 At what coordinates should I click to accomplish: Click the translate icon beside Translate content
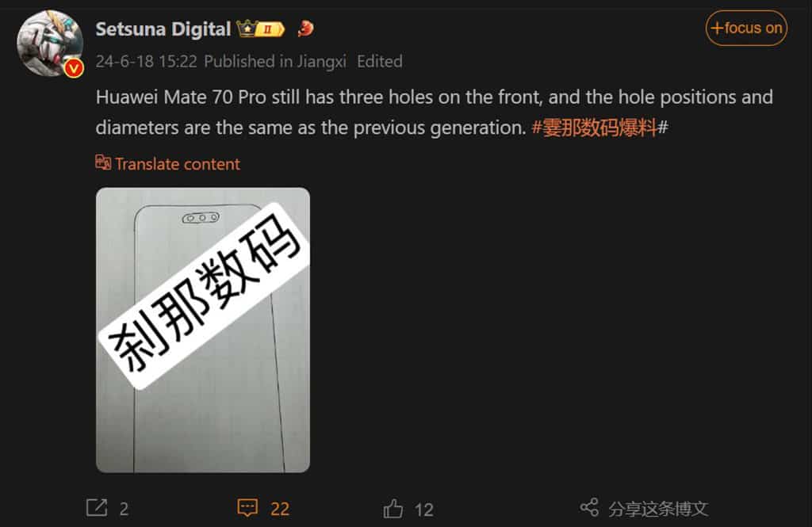103,162
